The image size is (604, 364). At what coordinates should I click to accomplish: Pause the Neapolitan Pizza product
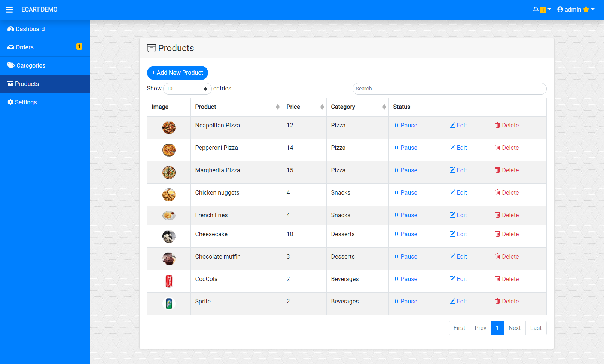pos(406,126)
